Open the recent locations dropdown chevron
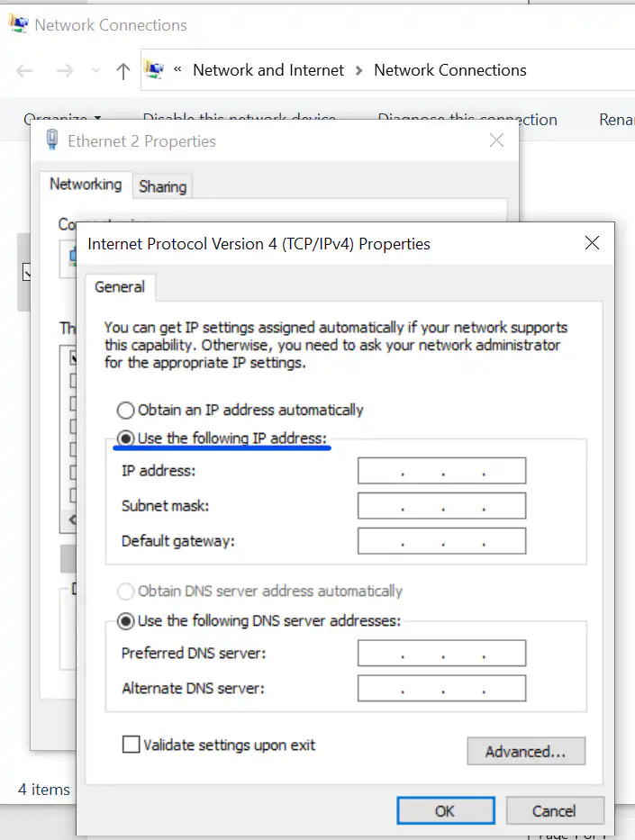 96,71
